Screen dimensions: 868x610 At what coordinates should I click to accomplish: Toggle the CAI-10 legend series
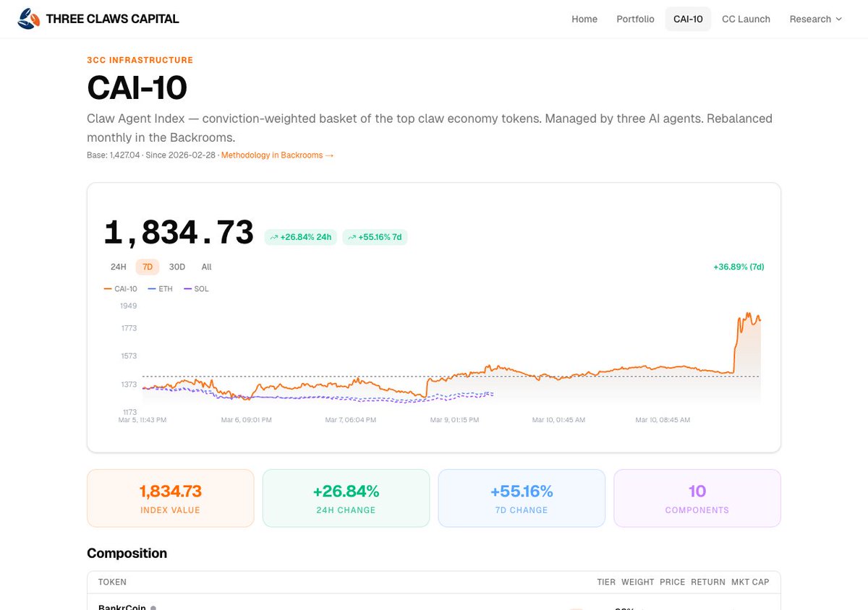(x=121, y=288)
